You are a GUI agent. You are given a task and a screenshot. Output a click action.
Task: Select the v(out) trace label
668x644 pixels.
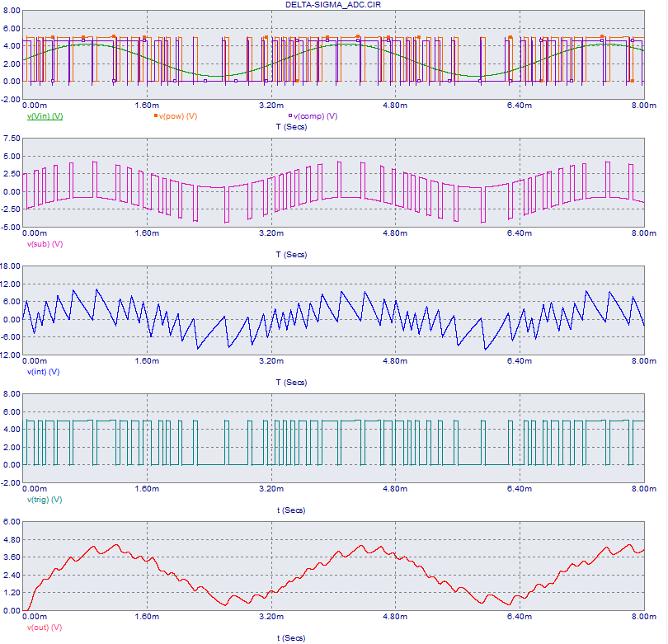click(x=45, y=628)
